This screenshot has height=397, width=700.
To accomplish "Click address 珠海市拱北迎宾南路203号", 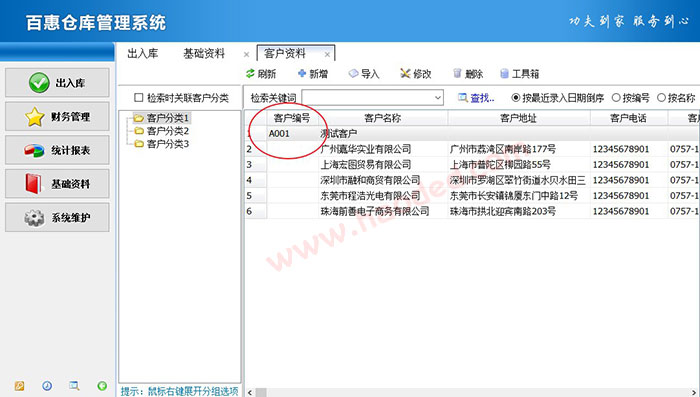I will pos(503,211).
